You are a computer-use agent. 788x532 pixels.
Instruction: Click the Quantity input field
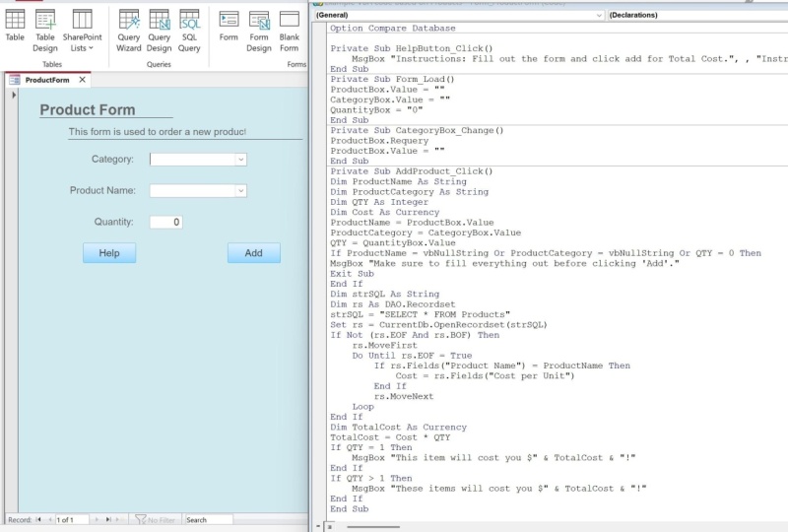pos(165,222)
